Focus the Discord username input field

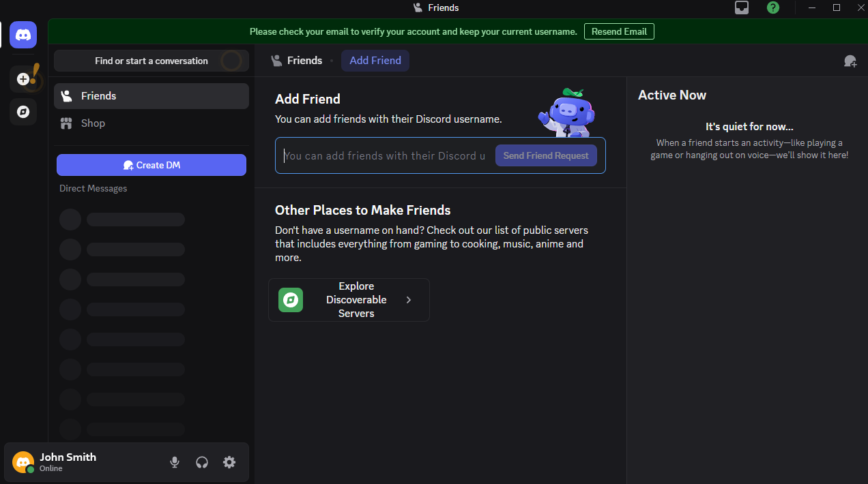(x=385, y=155)
